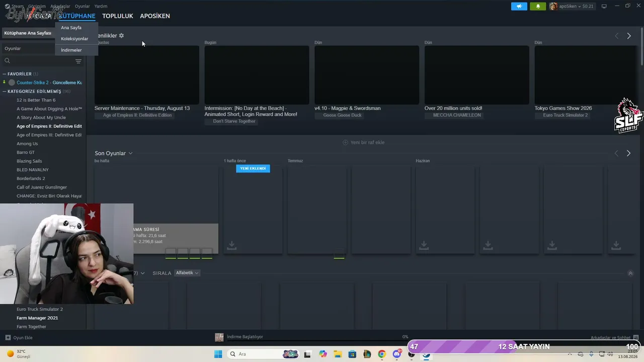644x362 pixels.
Task: Select İndirmeler from Kütüphane submenu
Action: tap(71, 50)
